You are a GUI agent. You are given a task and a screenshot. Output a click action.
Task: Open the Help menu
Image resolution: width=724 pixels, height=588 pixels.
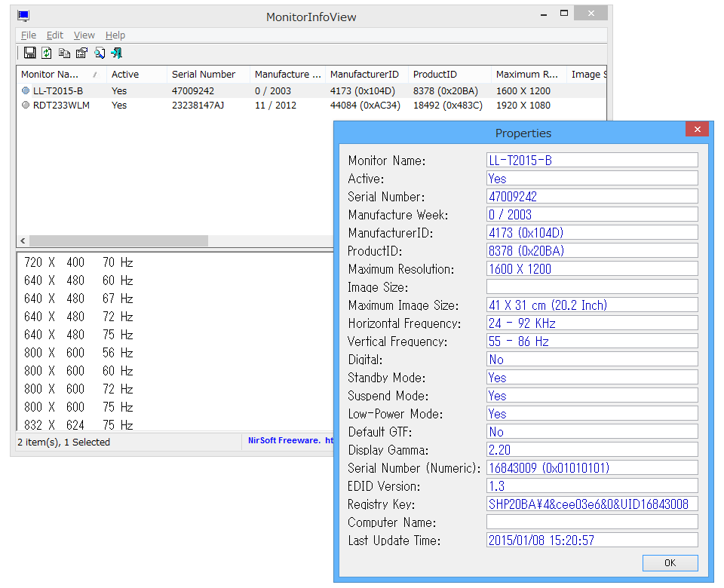115,35
